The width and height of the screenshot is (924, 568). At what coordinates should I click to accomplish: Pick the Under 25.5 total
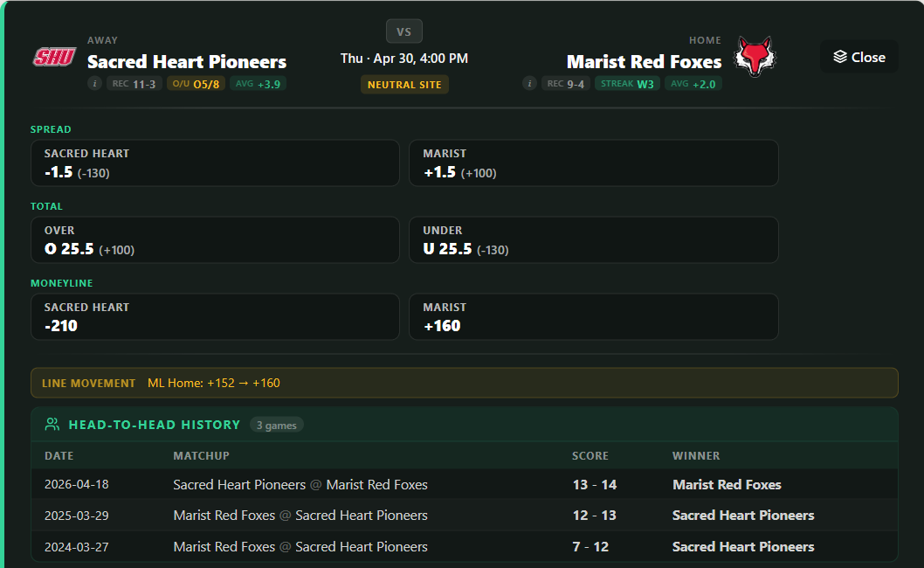tap(593, 239)
